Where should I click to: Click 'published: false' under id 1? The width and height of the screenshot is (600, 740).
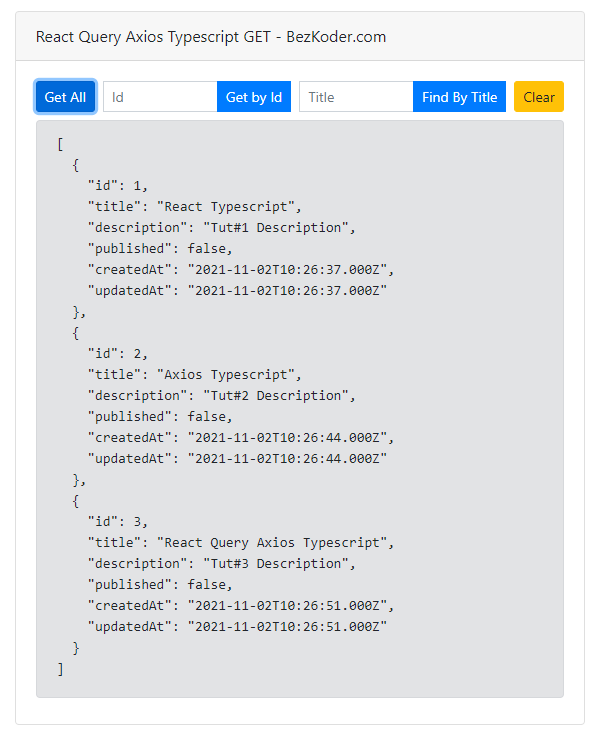(x=160, y=249)
